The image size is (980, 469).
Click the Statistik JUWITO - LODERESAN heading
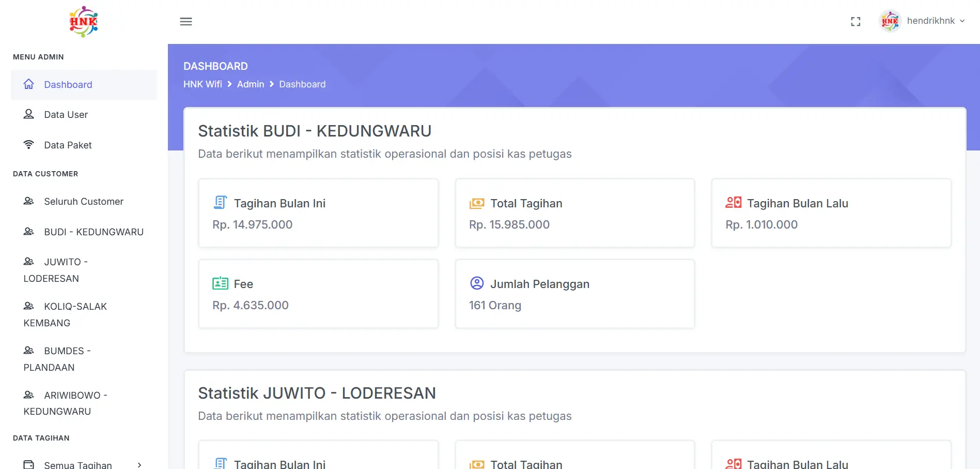coord(317,393)
